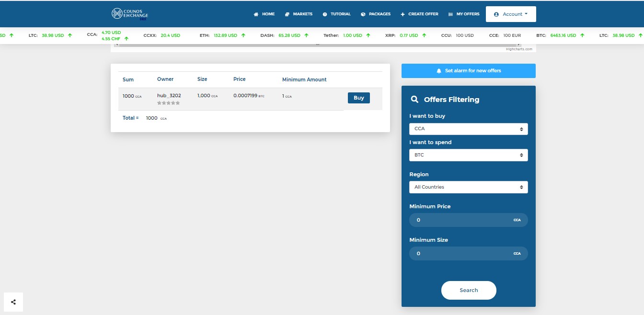Image resolution: width=644 pixels, height=315 pixels.
Task: Click the Counos Exchange logo
Action: (x=130, y=14)
